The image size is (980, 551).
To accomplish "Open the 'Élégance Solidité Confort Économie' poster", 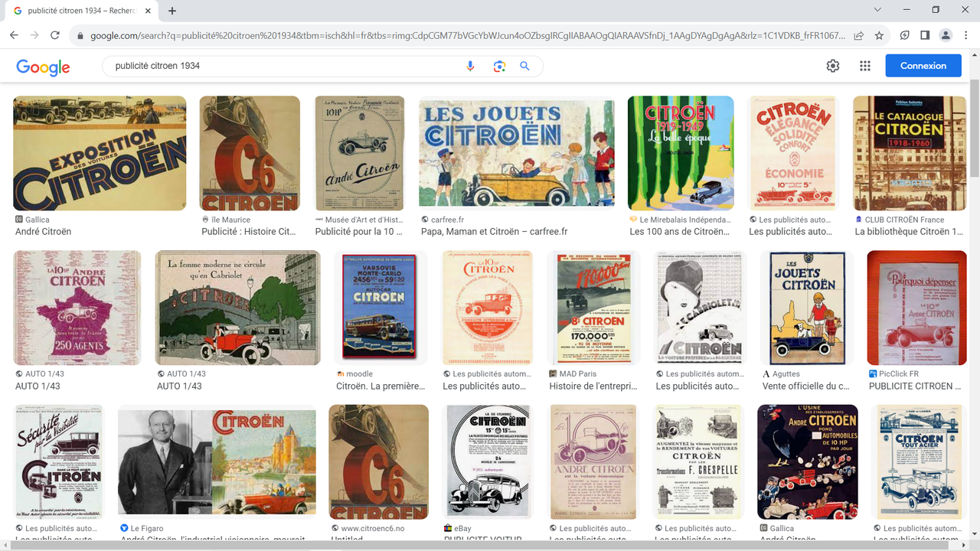I will 793,153.
